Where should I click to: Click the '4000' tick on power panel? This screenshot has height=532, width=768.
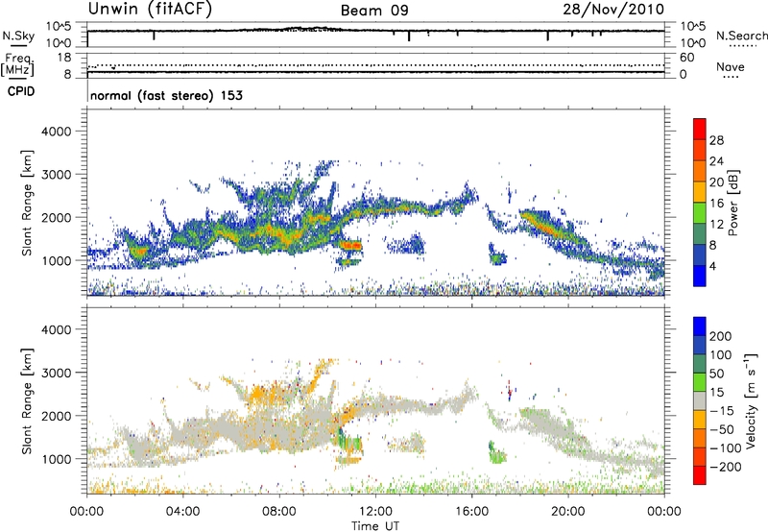click(x=56, y=132)
